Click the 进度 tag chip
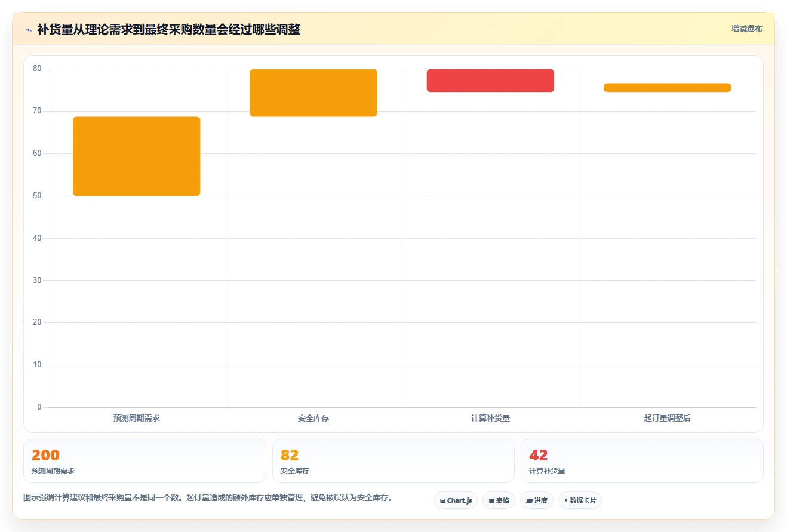 pyautogui.click(x=537, y=500)
